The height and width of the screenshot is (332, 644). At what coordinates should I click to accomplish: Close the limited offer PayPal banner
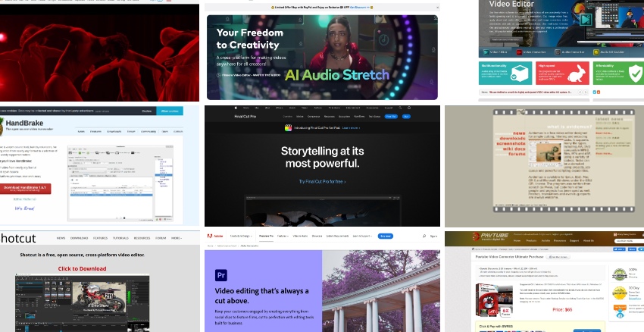coord(437,8)
